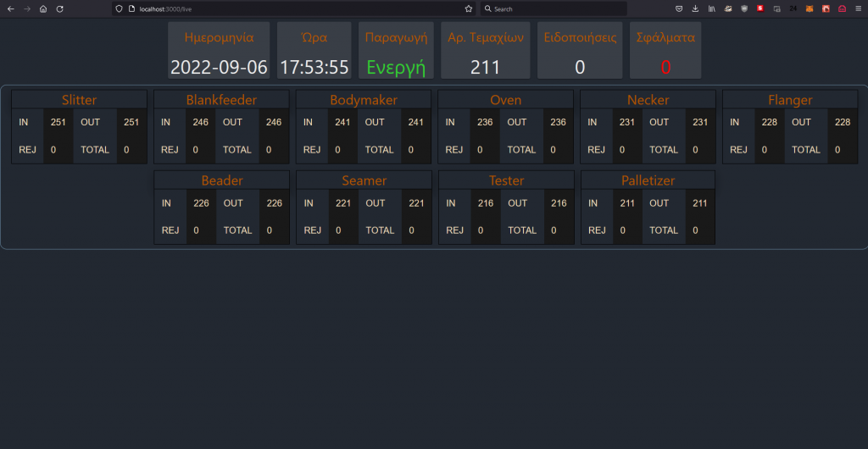Open the Firefox hamburger menu
The image size is (868, 449).
[x=858, y=8]
